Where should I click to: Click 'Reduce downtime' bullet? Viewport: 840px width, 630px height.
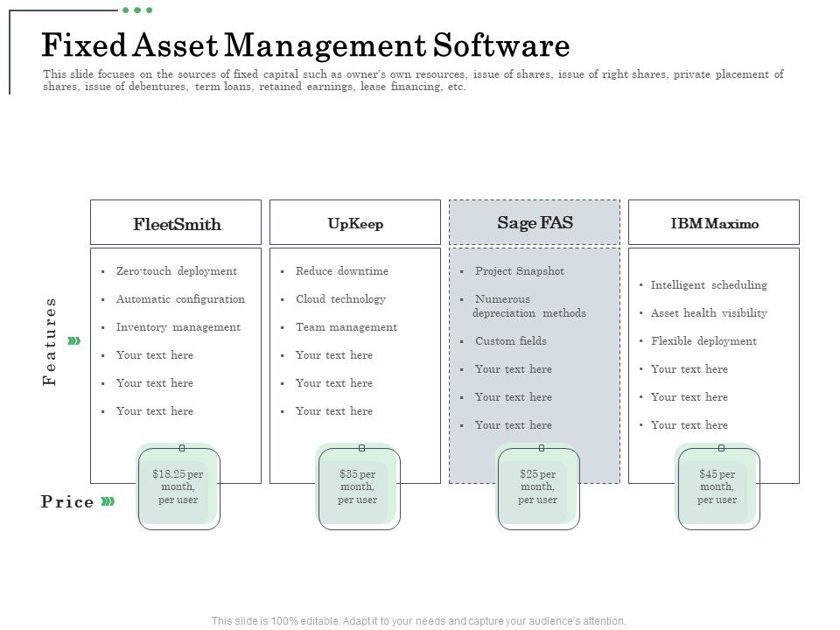click(342, 271)
